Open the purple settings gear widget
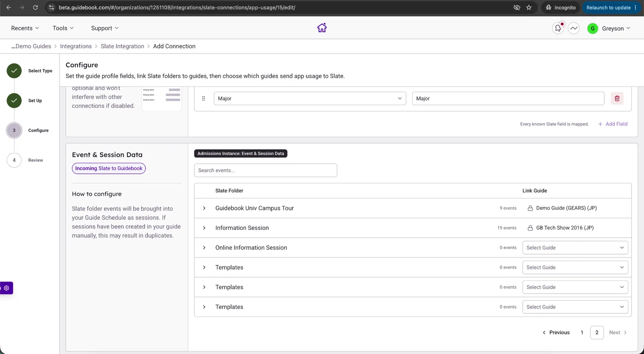 tap(6, 288)
